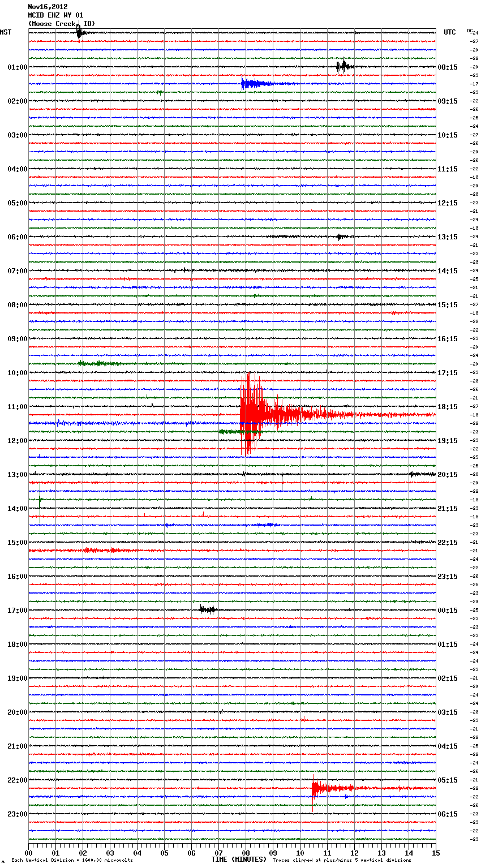Click the traces clipped footer note
The width and height of the screenshot is (481, 868).
[x=342, y=860]
